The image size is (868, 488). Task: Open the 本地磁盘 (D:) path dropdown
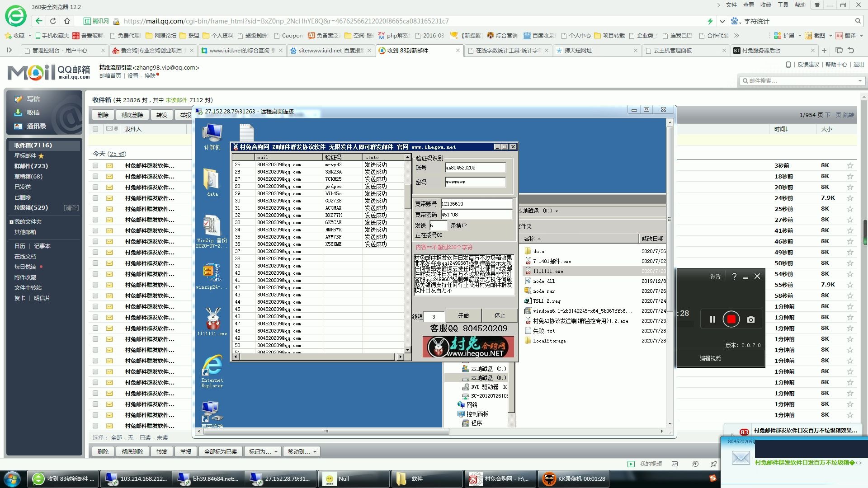pyautogui.click(x=557, y=211)
